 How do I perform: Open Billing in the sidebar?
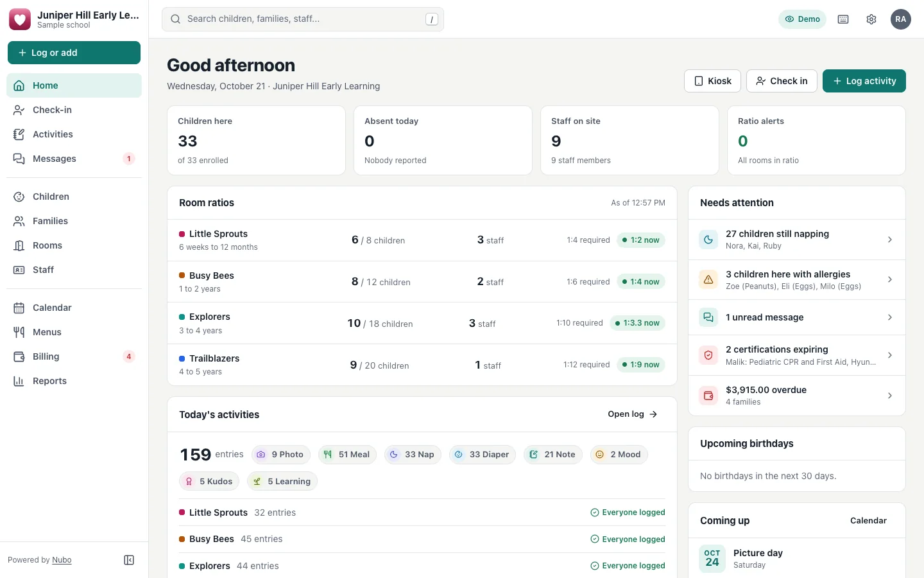click(74, 356)
